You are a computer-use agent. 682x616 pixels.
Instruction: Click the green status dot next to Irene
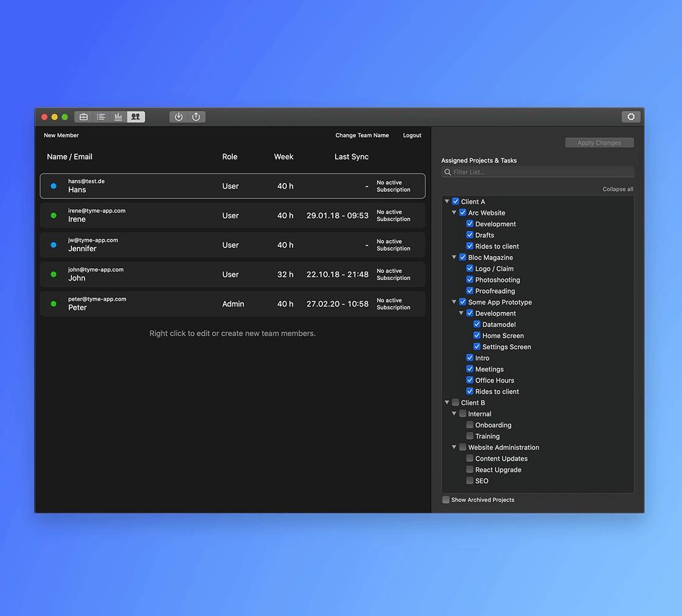click(54, 216)
